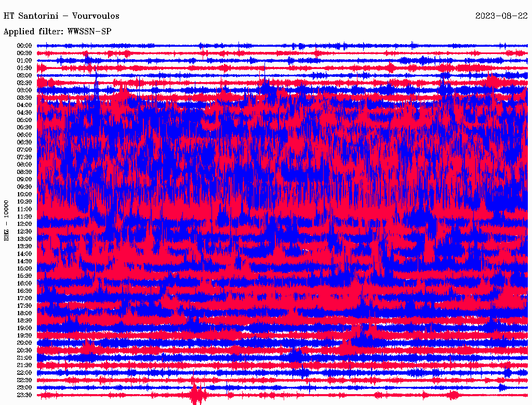Click the 15:00 time label
The width and height of the screenshot is (532, 405).
pos(24,268)
